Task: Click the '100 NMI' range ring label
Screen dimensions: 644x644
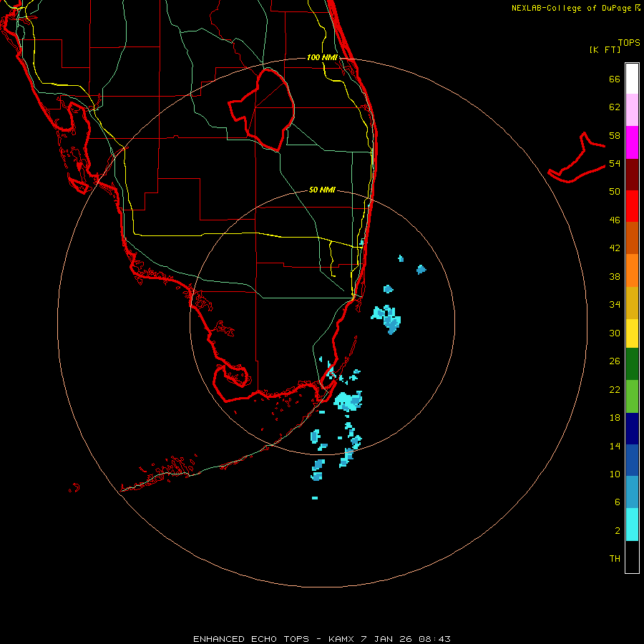Action: coord(323,57)
